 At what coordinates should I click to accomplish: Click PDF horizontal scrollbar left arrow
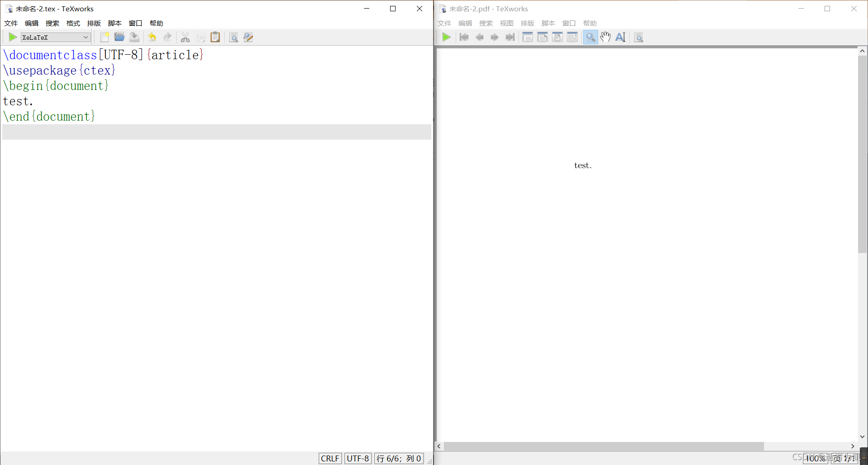click(x=439, y=446)
